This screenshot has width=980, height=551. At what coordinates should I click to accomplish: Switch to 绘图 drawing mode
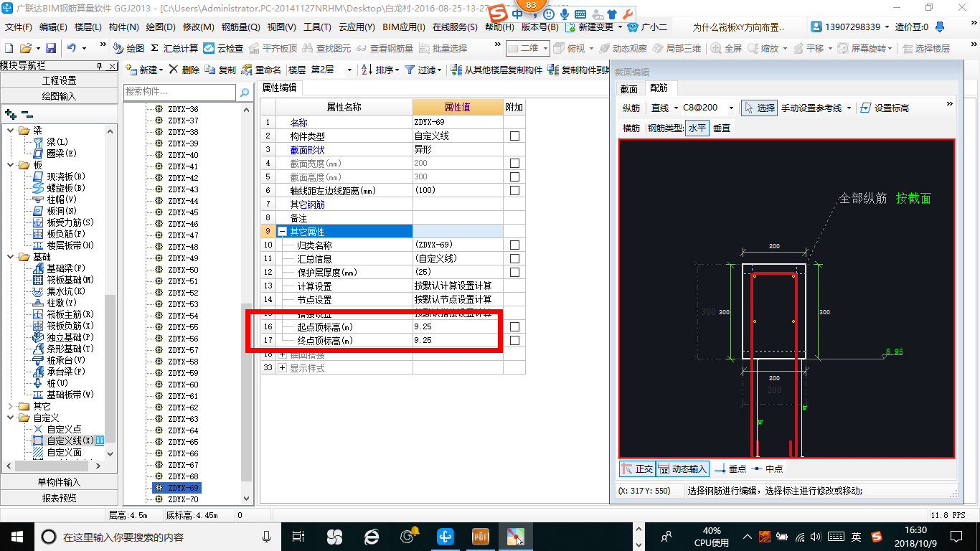[x=128, y=48]
